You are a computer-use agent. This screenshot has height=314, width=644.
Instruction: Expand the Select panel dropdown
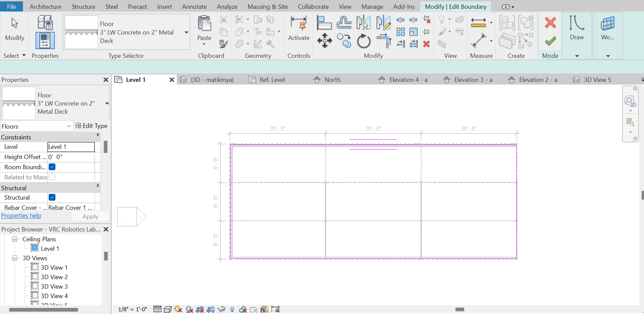(24, 55)
